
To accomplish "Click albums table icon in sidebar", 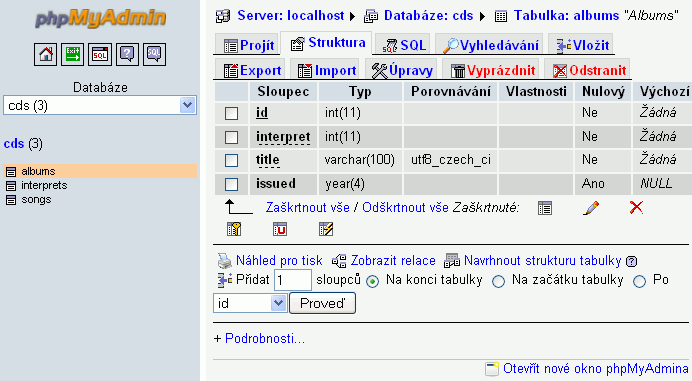I will tap(11, 172).
